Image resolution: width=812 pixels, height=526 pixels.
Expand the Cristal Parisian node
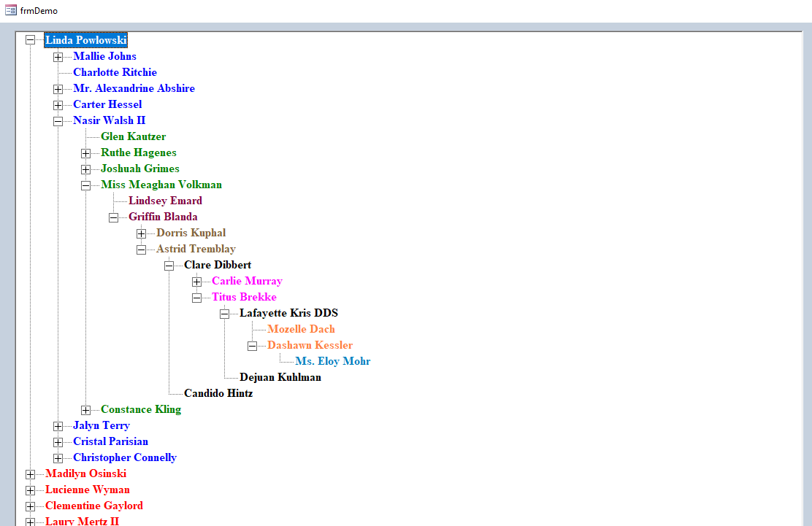58,442
